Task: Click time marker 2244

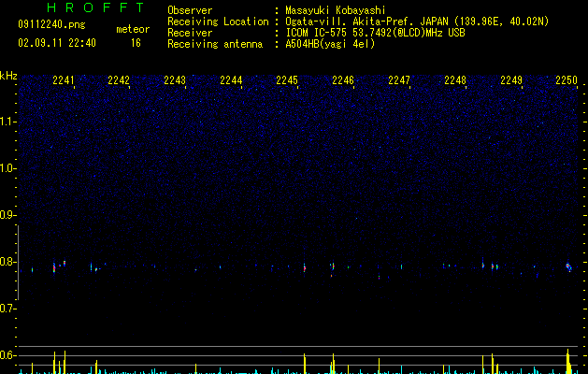Action: point(231,80)
